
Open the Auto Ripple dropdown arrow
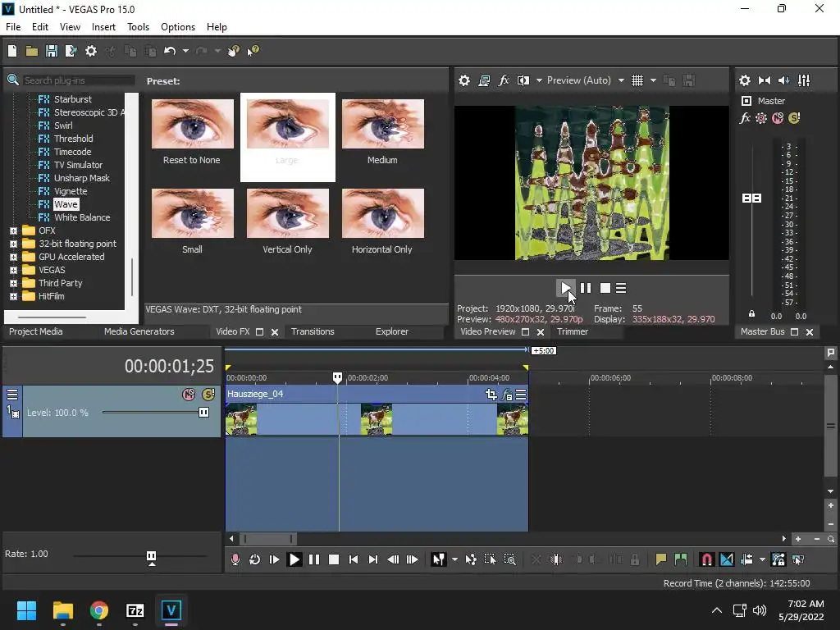[x=762, y=559]
